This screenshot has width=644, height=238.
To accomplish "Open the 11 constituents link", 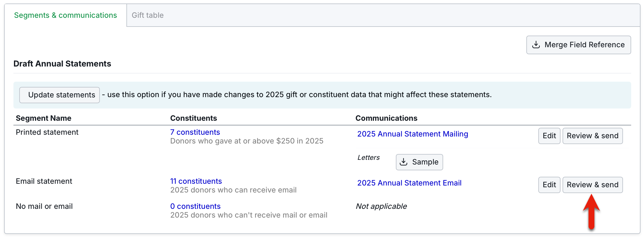I will click(196, 181).
